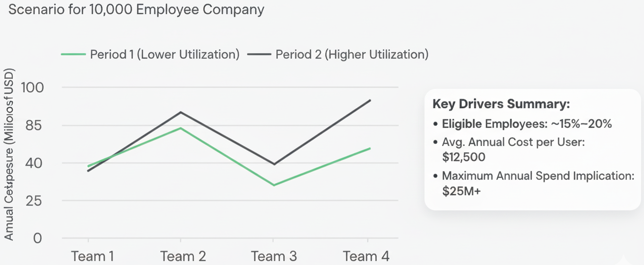Select the Team 2 x-axis label
The height and width of the screenshot is (265, 644).
[183, 256]
